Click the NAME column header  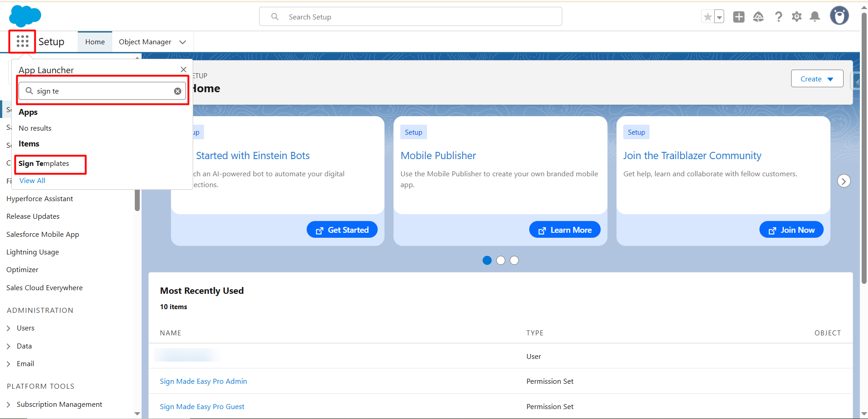(x=171, y=333)
